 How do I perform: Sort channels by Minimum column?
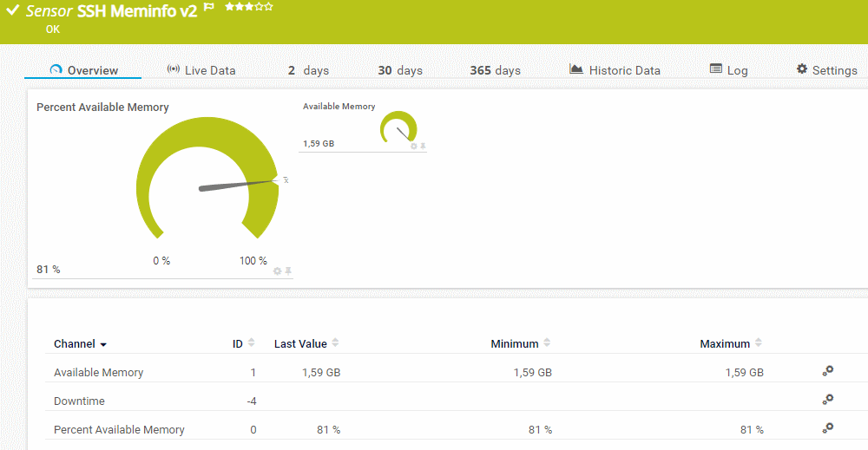pyautogui.click(x=547, y=343)
